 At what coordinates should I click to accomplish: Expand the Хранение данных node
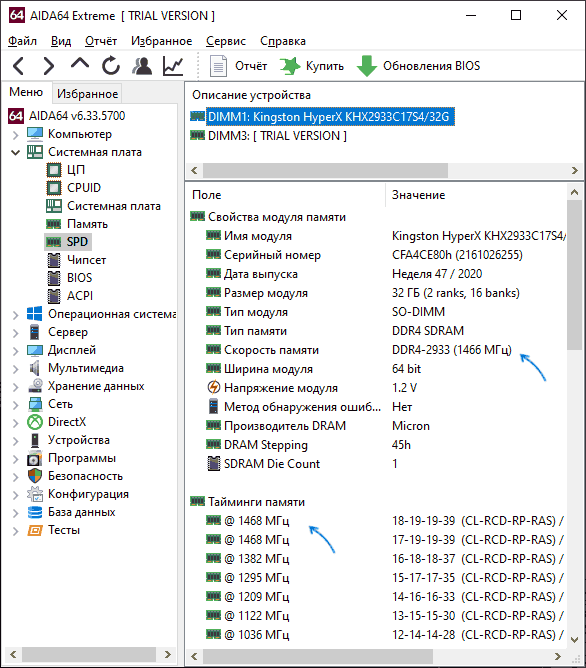click(x=15, y=387)
